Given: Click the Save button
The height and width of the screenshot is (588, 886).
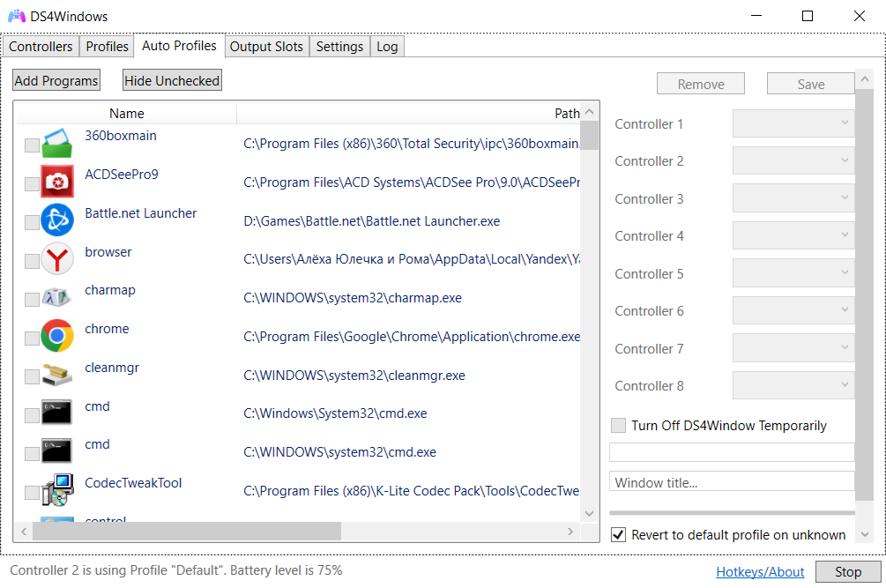Looking at the screenshot, I should [811, 84].
